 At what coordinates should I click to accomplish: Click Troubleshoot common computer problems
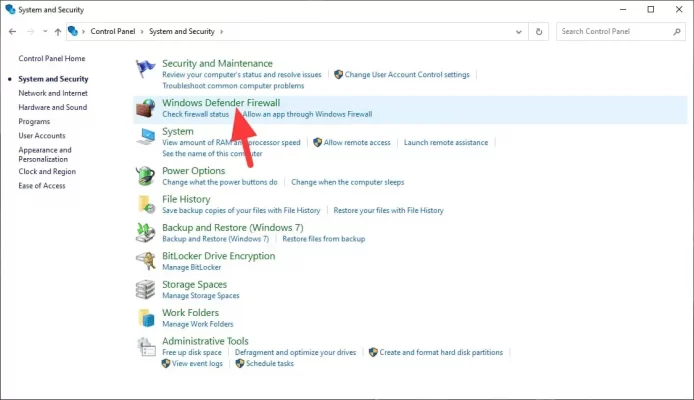233,85
